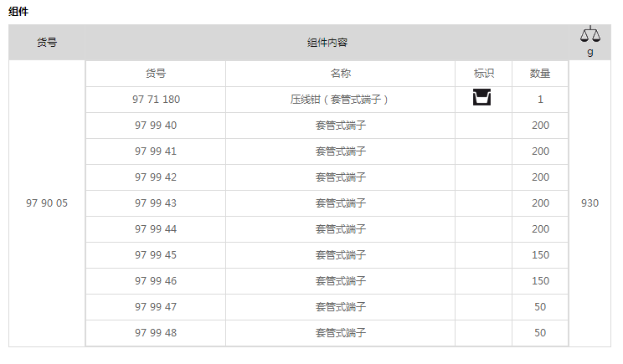The width and height of the screenshot is (623, 364).
Task: Click the 97 99 45 item number
Action: pyautogui.click(x=156, y=255)
